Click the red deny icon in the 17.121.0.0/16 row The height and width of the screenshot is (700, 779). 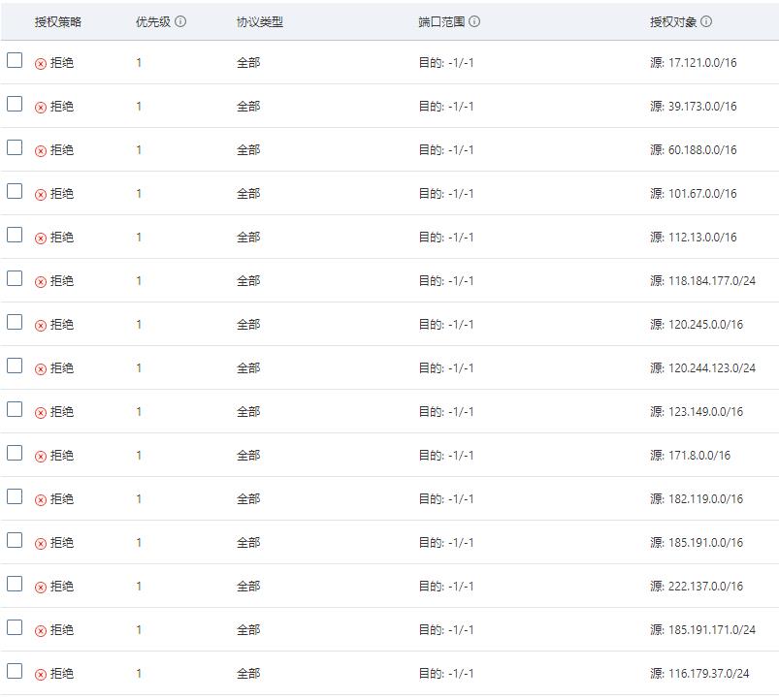(41, 64)
